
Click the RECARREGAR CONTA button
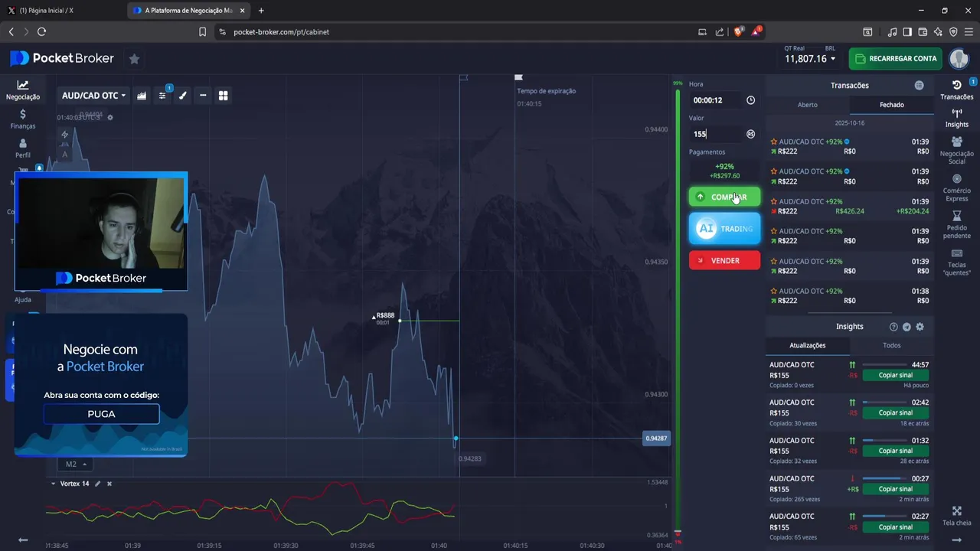895,58
